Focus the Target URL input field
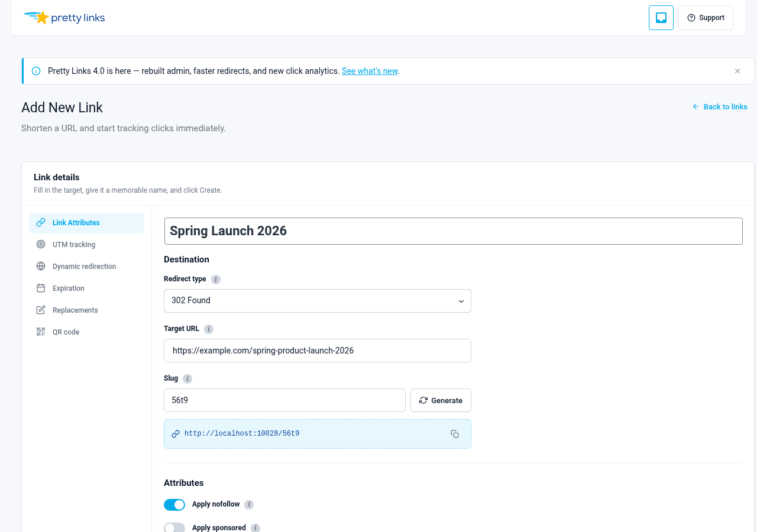757x532 pixels. point(318,351)
